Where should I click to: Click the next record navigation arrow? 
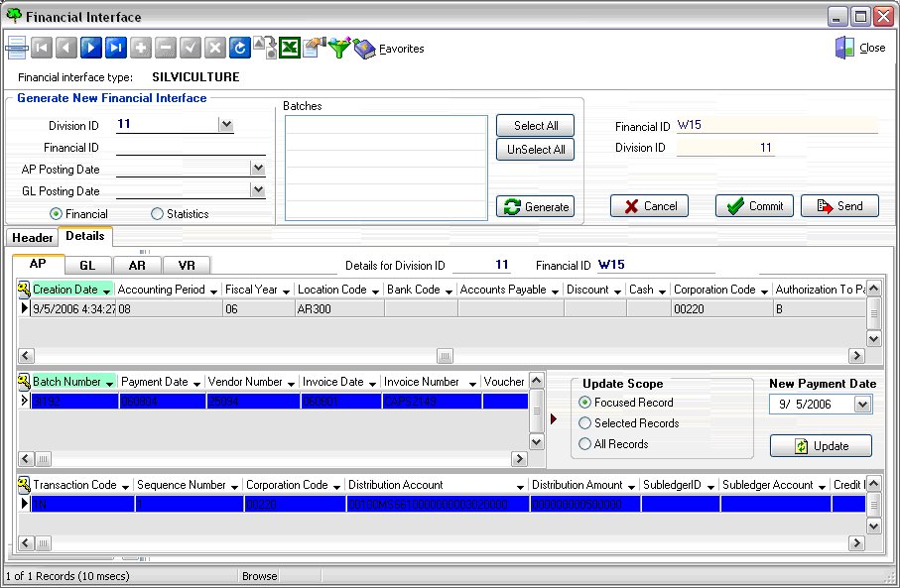click(x=91, y=47)
